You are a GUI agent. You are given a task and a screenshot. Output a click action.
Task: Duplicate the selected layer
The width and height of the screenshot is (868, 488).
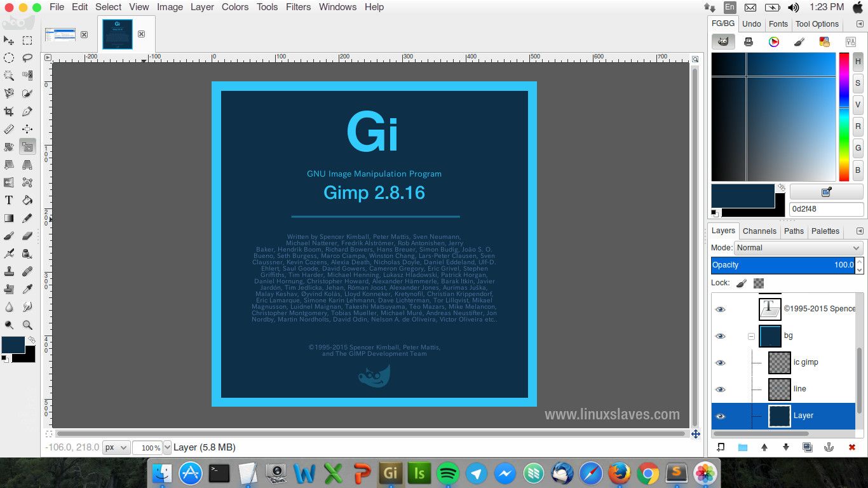(807, 447)
